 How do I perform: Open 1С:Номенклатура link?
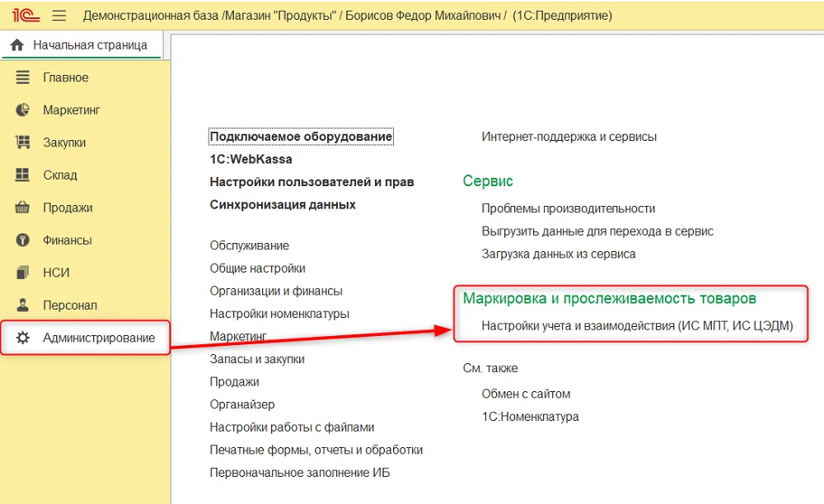click(x=530, y=417)
